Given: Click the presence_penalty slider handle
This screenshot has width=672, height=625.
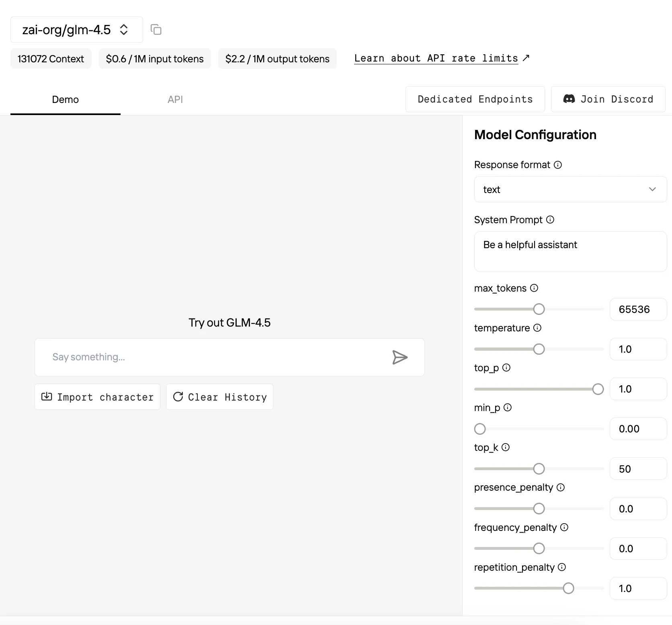Looking at the screenshot, I should click(539, 509).
